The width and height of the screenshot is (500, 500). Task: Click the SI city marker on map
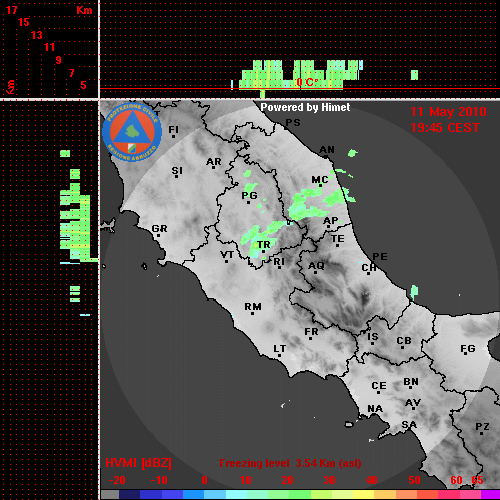(x=176, y=176)
